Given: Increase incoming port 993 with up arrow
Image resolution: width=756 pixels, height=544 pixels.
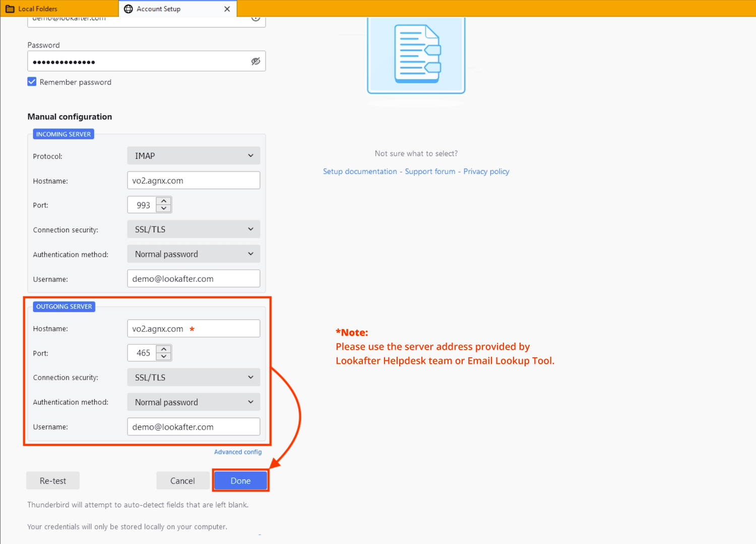Looking at the screenshot, I should [x=164, y=201].
